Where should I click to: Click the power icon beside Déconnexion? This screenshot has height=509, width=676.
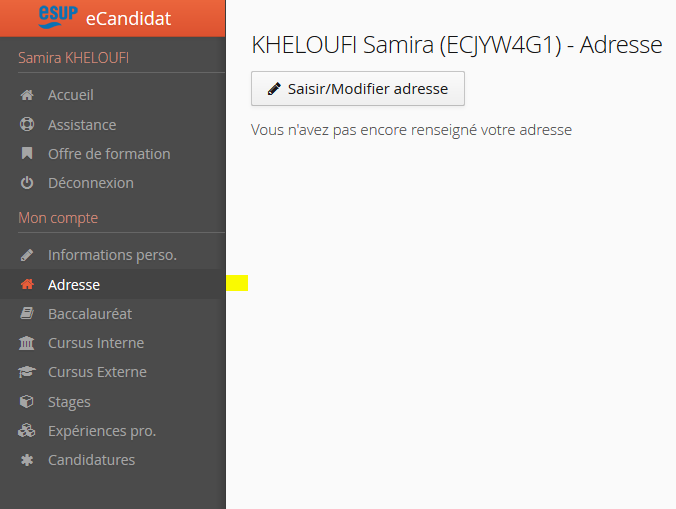(27, 183)
